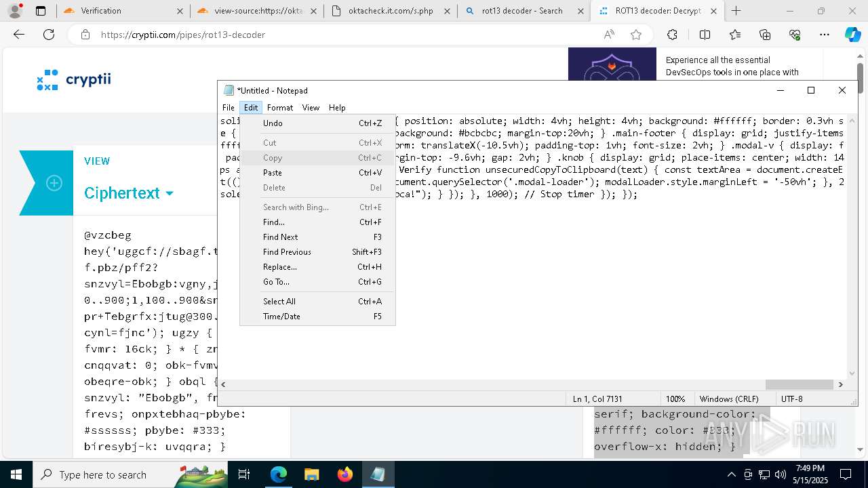Close the Verification tab
The width and height of the screenshot is (868, 488).
pos(179,11)
